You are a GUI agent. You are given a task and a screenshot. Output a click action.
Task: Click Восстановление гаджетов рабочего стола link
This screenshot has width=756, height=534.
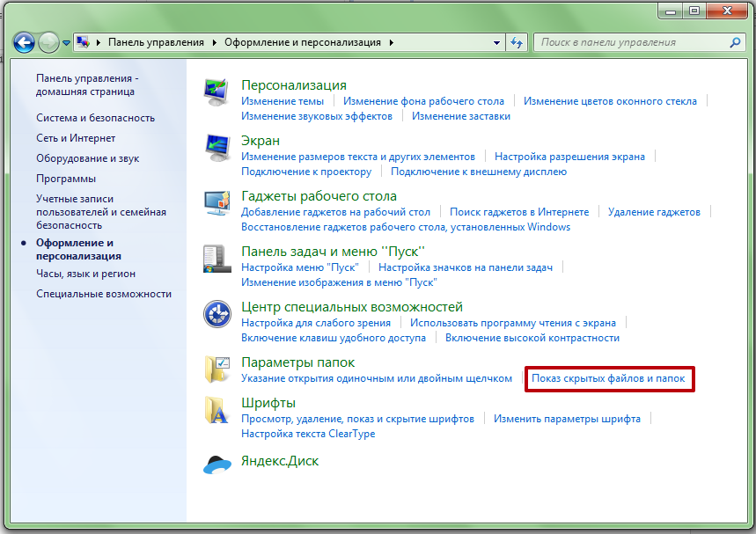(x=406, y=227)
